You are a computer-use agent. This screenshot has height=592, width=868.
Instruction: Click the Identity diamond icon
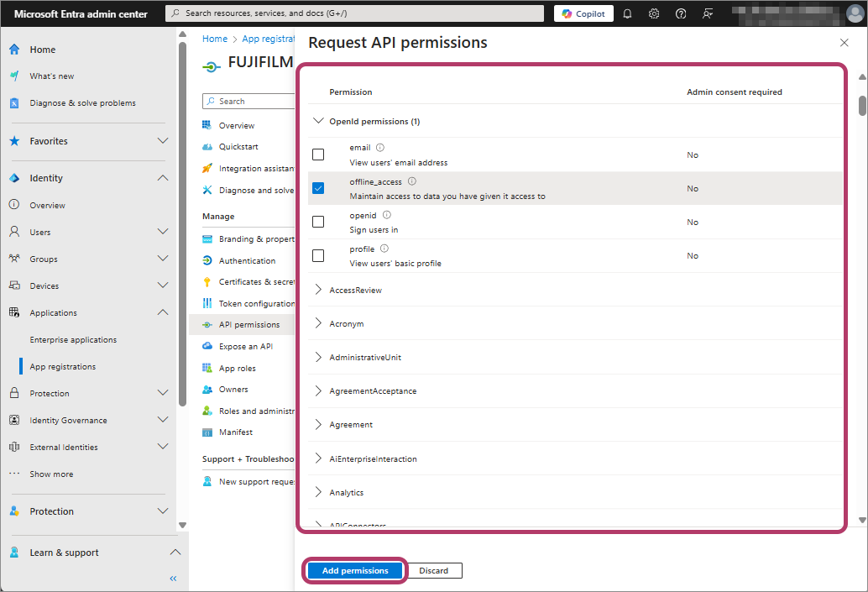click(14, 178)
